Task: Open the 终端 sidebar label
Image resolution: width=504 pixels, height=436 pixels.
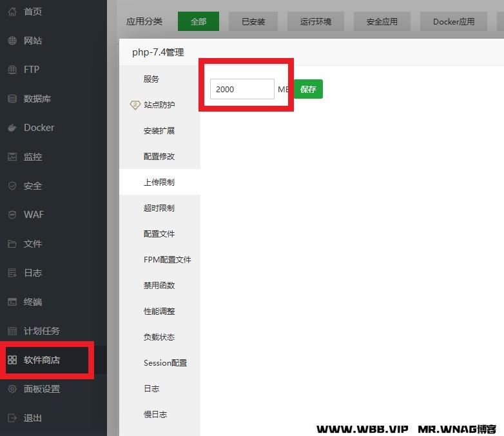Action: point(33,302)
